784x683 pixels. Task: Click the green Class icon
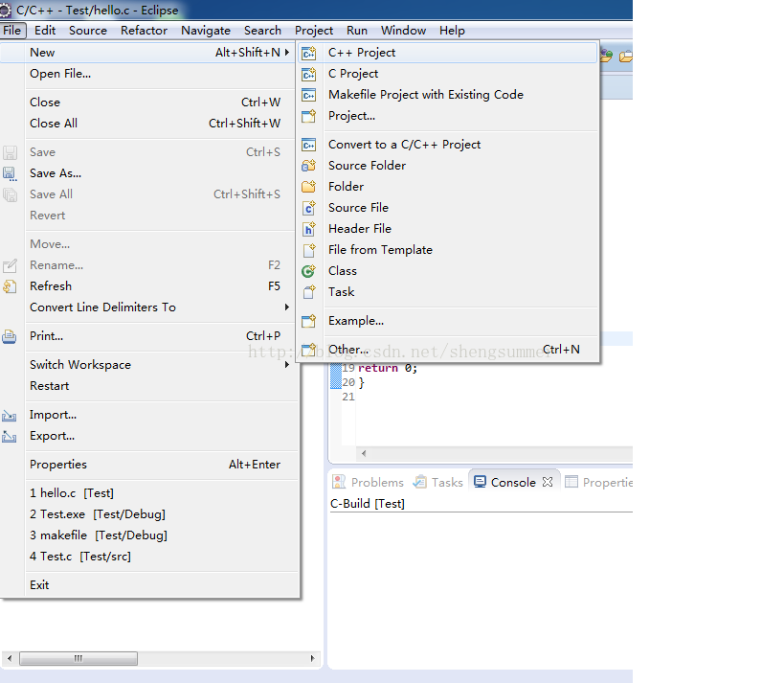tap(309, 271)
